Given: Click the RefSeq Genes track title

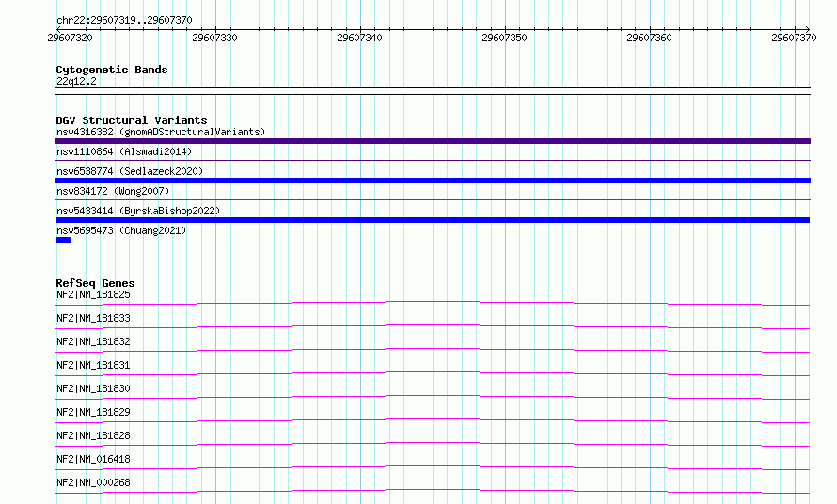Looking at the screenshot, I should [x=95, y=283].
